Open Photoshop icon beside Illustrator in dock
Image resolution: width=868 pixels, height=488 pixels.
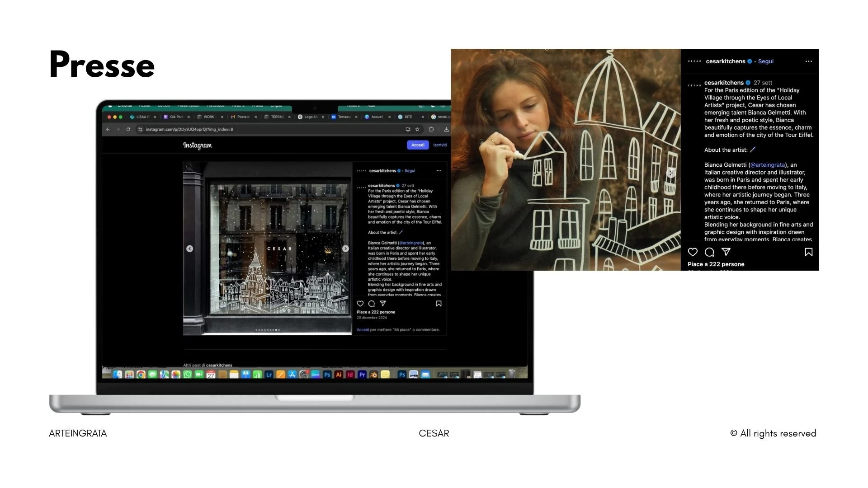pyautogui.click(x=327, y=375)
